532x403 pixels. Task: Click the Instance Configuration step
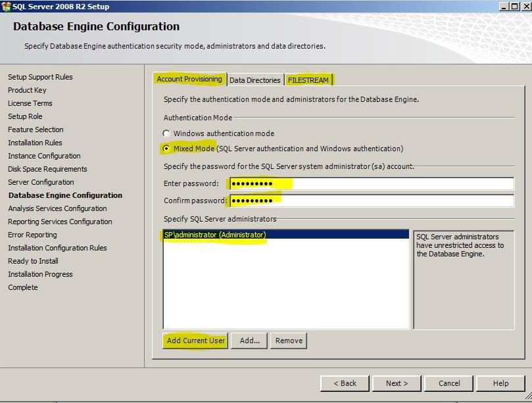point(44,156)
